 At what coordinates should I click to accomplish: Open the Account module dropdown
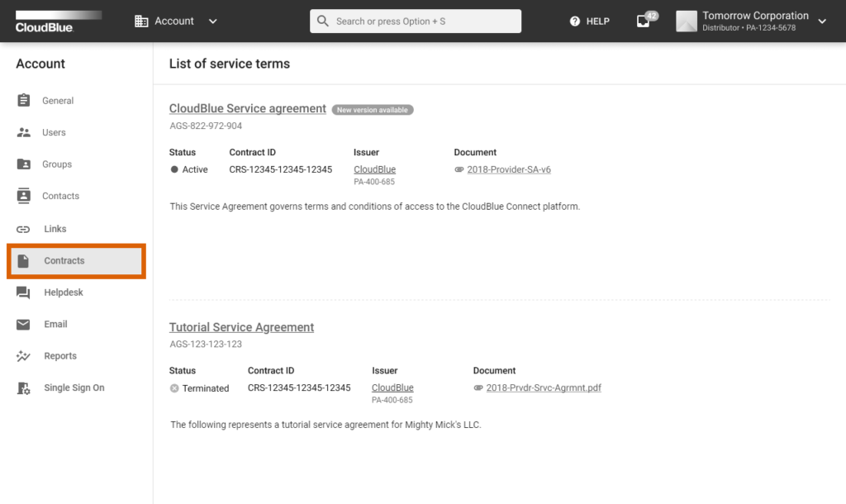click(x=174, y=21)
